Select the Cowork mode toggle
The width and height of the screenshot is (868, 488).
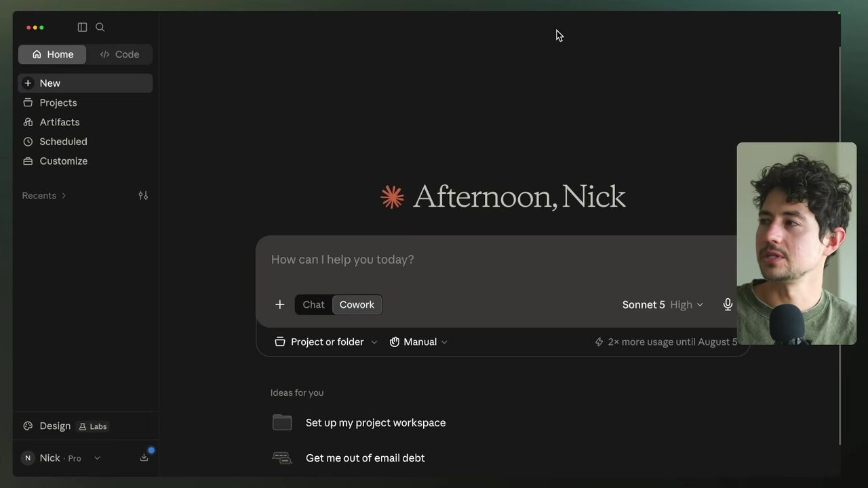[x=357, y=304]
